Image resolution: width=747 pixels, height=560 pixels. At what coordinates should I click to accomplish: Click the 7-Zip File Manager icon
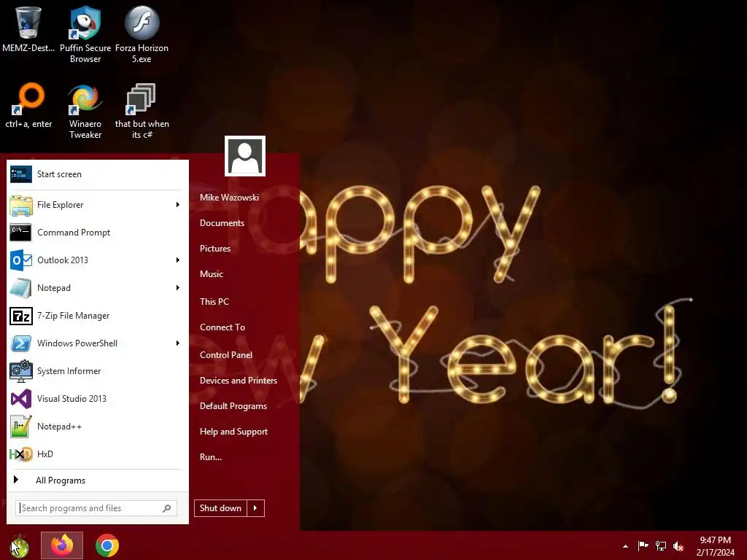point(21,316)
